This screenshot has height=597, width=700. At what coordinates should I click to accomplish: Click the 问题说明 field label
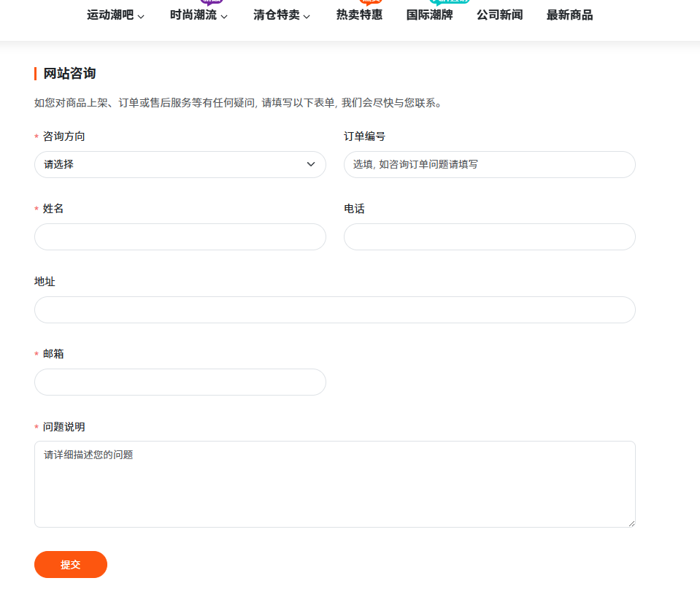click(64, 426)
